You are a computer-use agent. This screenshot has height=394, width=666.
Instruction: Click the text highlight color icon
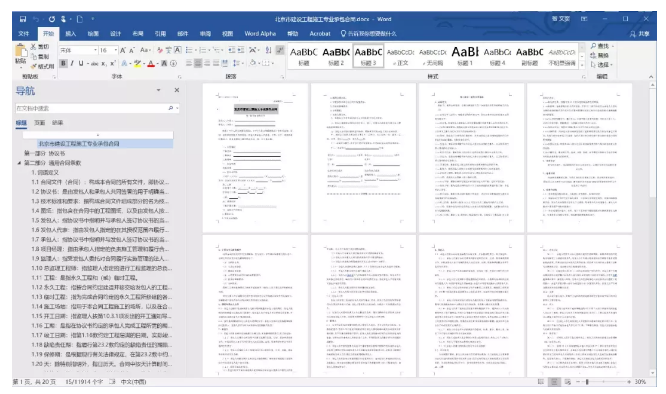[137, 63]
